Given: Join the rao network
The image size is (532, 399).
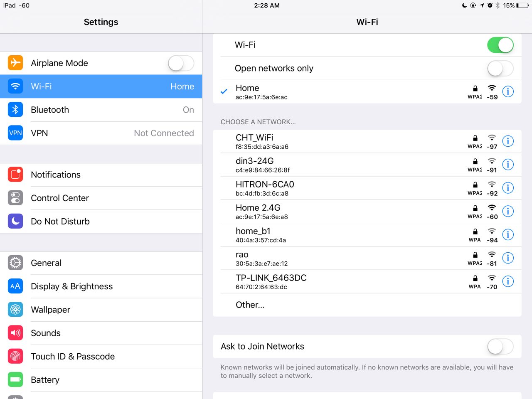Looking at the screenshot, I should pos(367,258).
